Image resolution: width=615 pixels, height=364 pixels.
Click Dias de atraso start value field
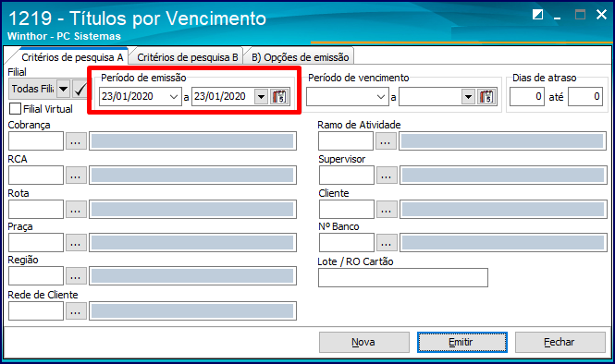pos(527,96)
